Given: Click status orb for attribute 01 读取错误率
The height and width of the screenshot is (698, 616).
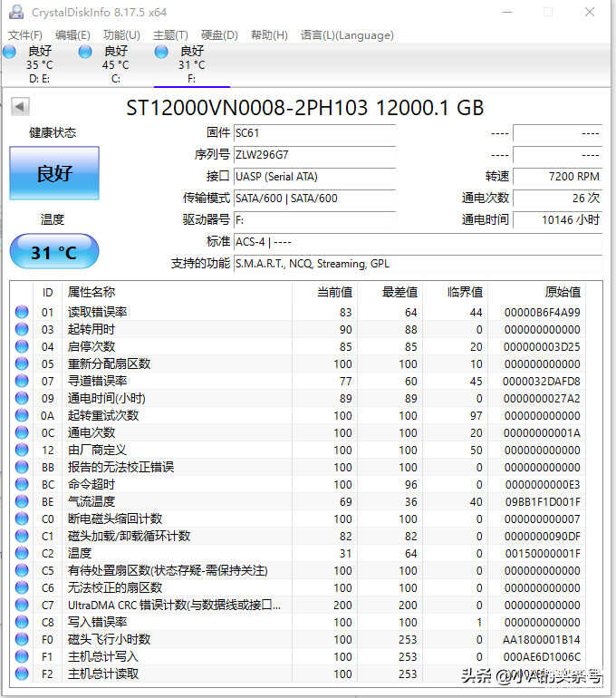Looking at the screenshot, I should click(x=22, y=312).
